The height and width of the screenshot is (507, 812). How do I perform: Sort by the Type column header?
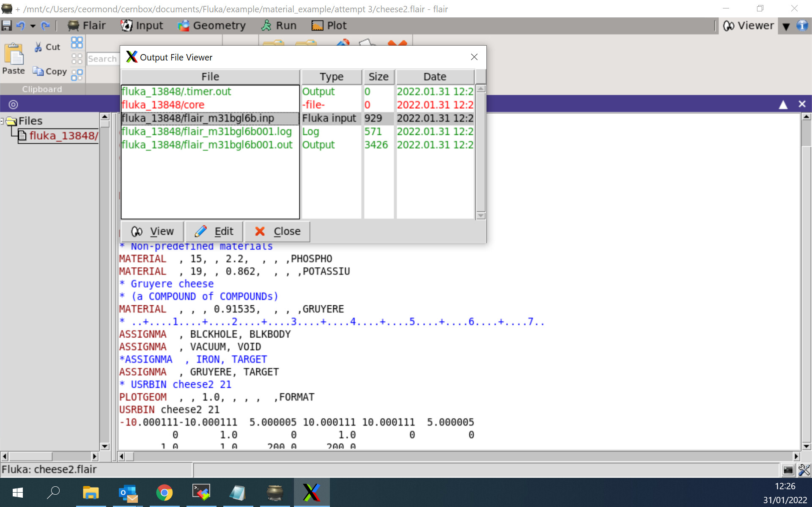pyautogui.click(x=331, y=77)
